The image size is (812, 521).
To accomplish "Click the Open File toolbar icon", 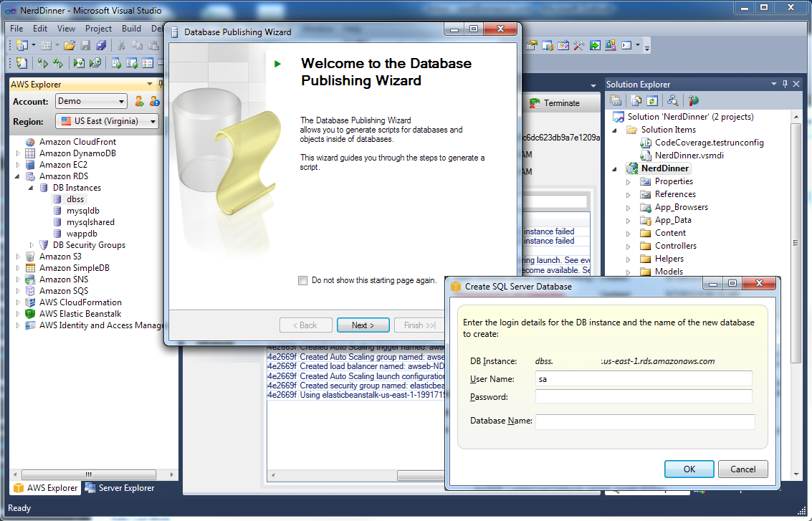I will point(69,45).
